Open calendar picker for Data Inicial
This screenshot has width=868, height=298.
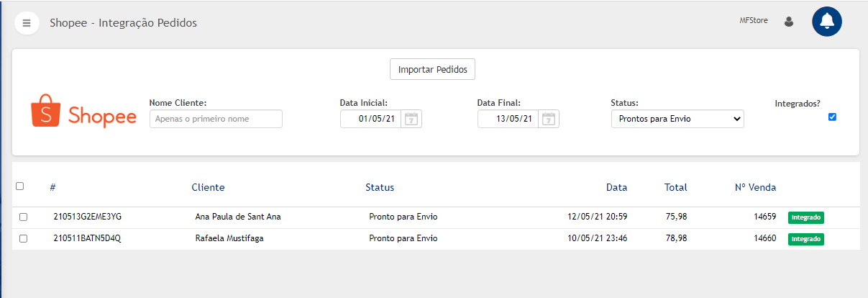(x=411, y=119)
